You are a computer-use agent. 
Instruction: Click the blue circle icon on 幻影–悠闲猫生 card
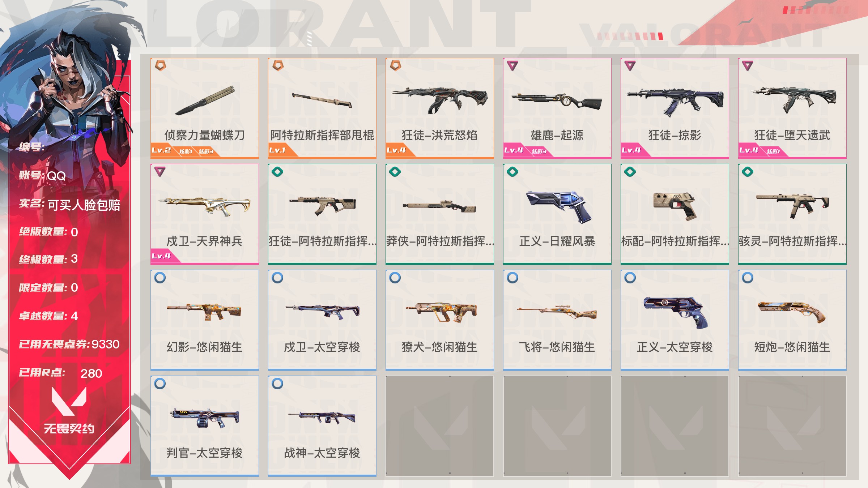point(160,278)
